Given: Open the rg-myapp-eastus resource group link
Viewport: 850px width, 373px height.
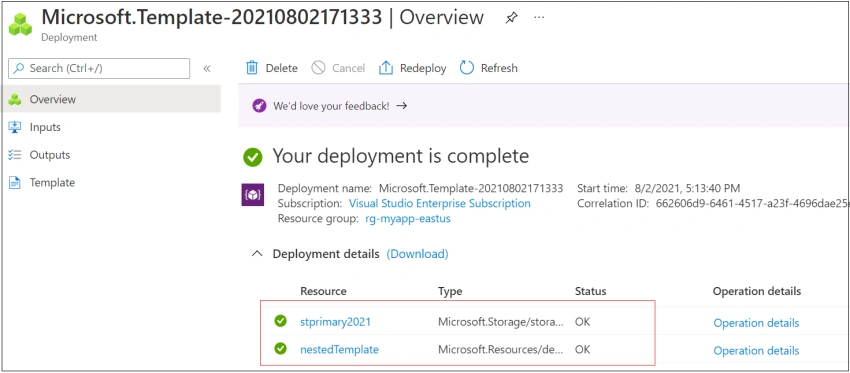Looking at the screenshot, I should 407,219.
